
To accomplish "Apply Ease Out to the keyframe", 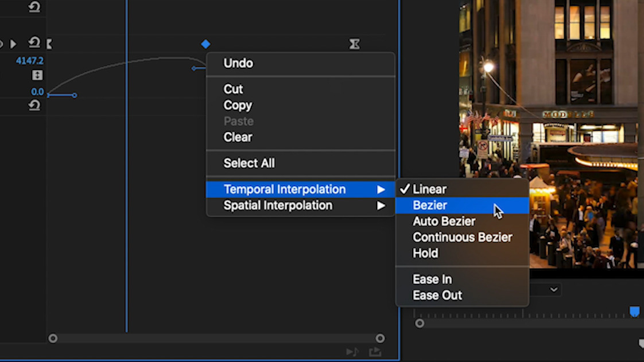I will click(437, 295).
